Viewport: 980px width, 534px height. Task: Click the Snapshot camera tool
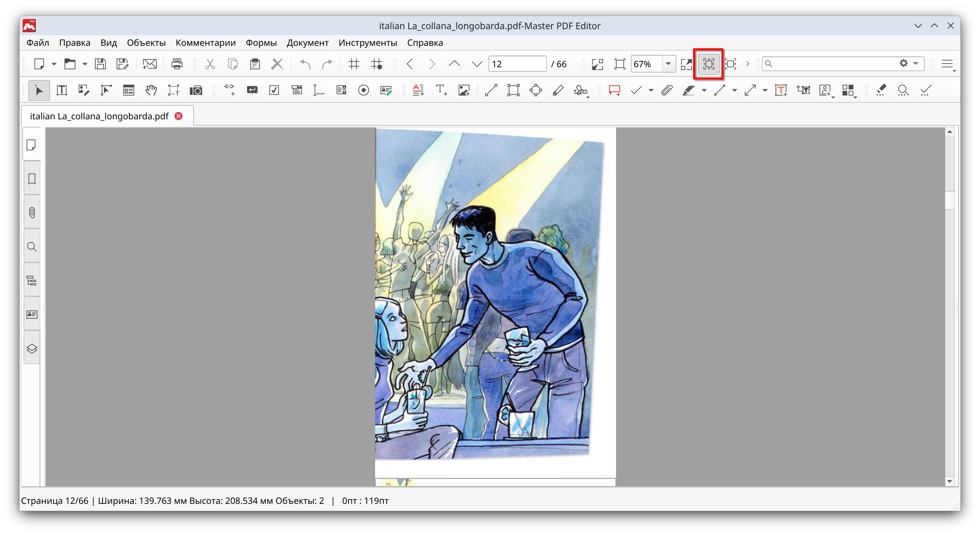coord(196,90)
